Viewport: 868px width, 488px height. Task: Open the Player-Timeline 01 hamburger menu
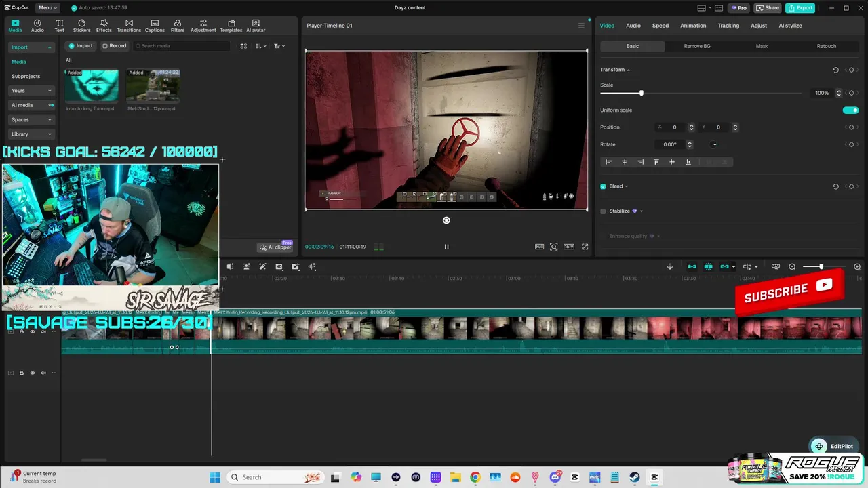coord(581,26)
